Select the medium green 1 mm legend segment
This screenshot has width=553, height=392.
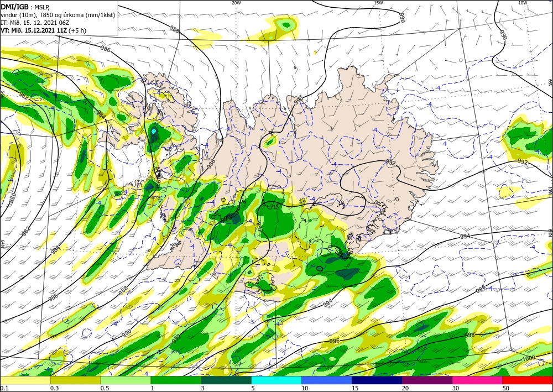pos(176,380)
